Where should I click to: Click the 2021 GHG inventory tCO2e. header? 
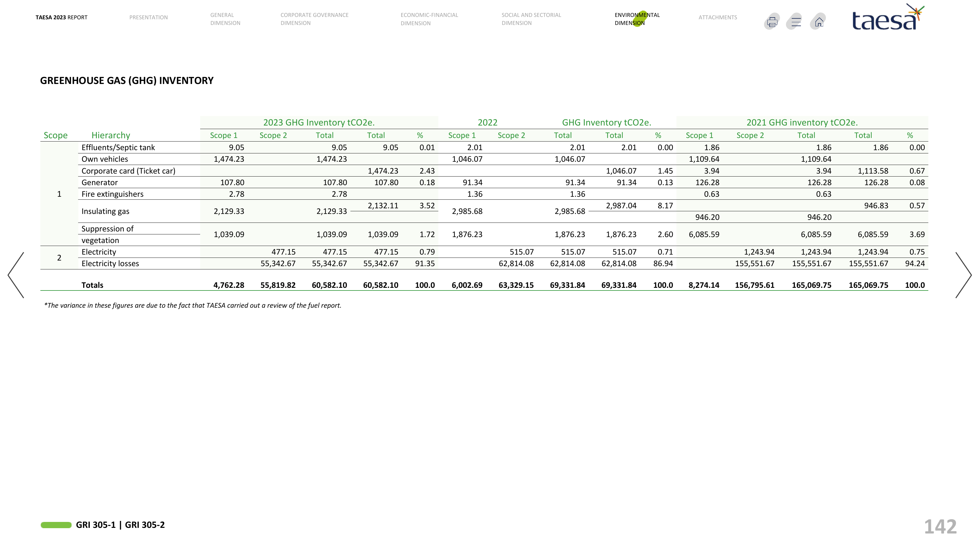tap(802, 122)
